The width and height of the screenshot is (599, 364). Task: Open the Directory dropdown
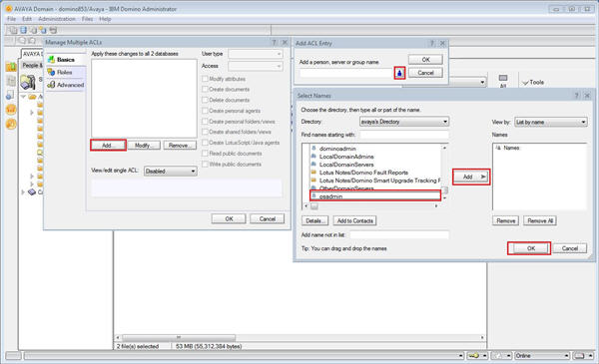404,122
